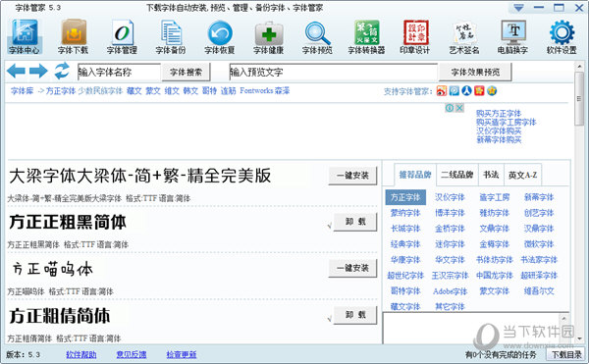Open the 字体健康 first-aid icon
This screenshot has height=364, width=589.
[x=269, y=36]
